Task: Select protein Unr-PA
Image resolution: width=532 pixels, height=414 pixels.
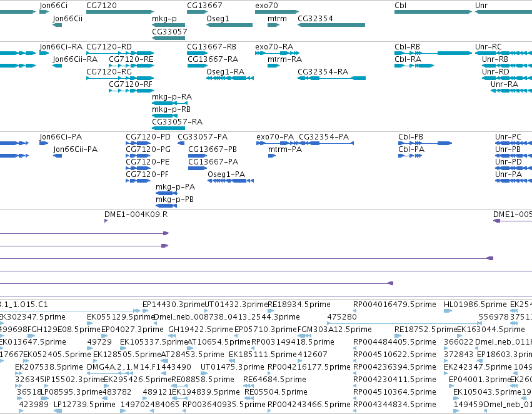Action: tap(508, 174)
